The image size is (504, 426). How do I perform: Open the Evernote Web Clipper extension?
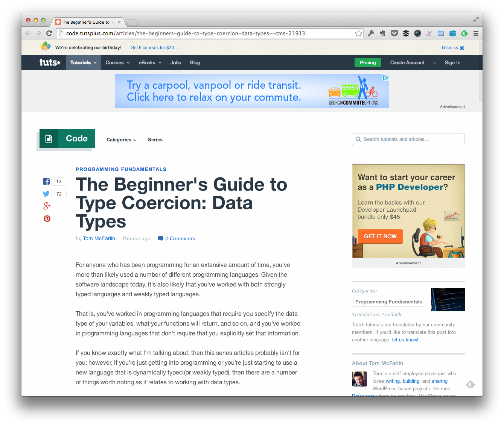pos(382,33)
